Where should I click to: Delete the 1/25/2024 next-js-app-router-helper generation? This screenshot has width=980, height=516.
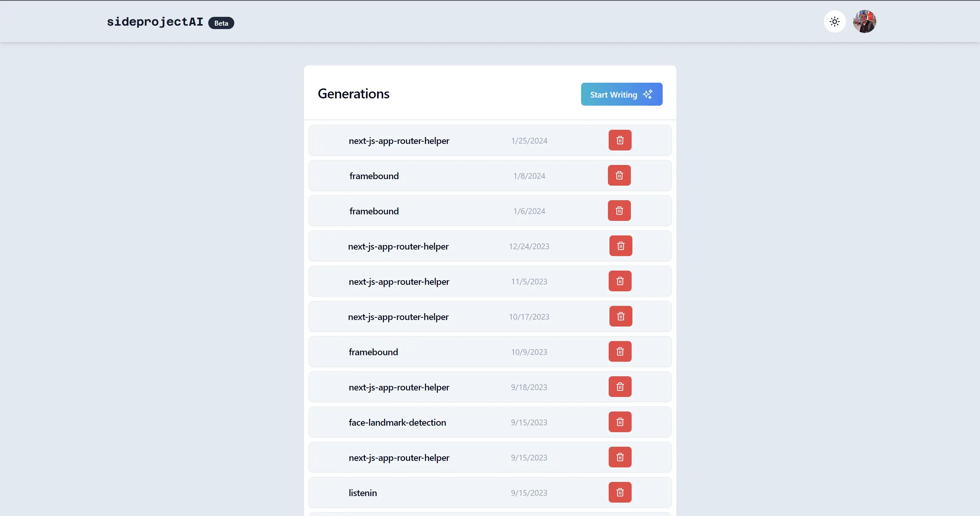620,140
